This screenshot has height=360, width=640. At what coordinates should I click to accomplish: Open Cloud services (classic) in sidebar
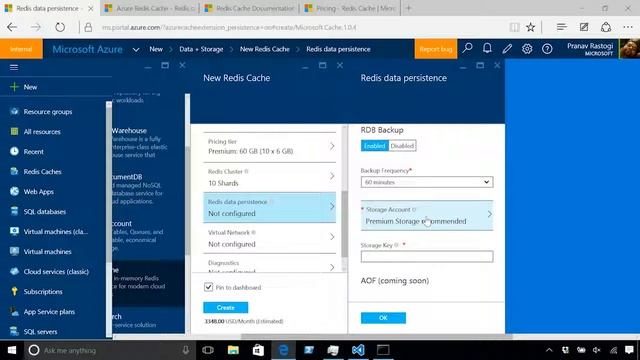[56, 271]
